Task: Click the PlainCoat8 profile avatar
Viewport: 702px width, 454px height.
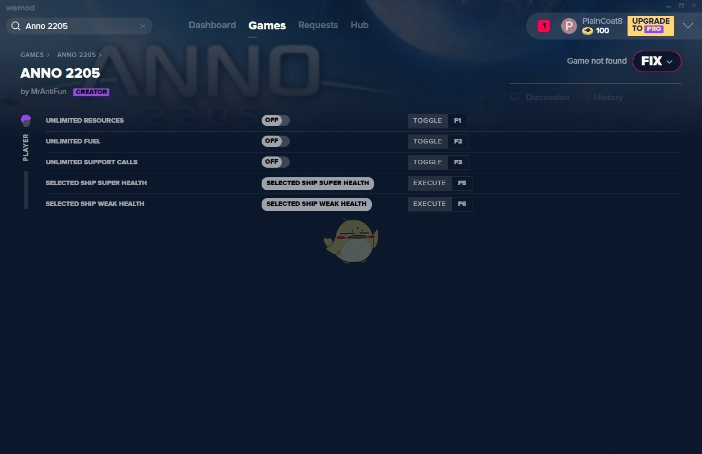Action: click(569, 26)
